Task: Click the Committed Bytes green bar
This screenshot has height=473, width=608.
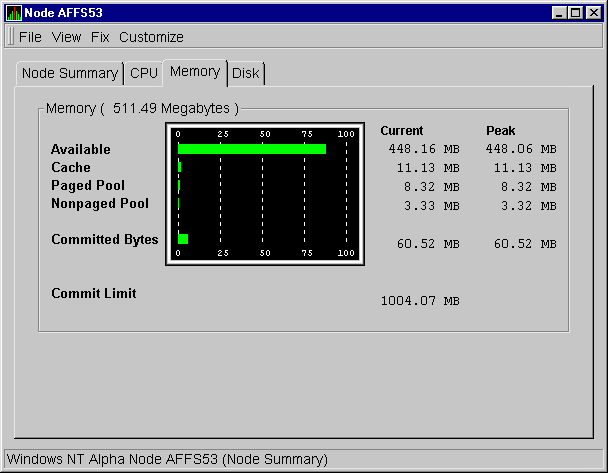Action: pos(183,239)
